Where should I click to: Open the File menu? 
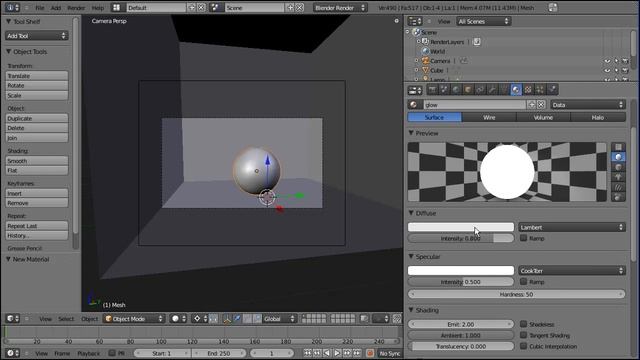(x=40, y=8)
